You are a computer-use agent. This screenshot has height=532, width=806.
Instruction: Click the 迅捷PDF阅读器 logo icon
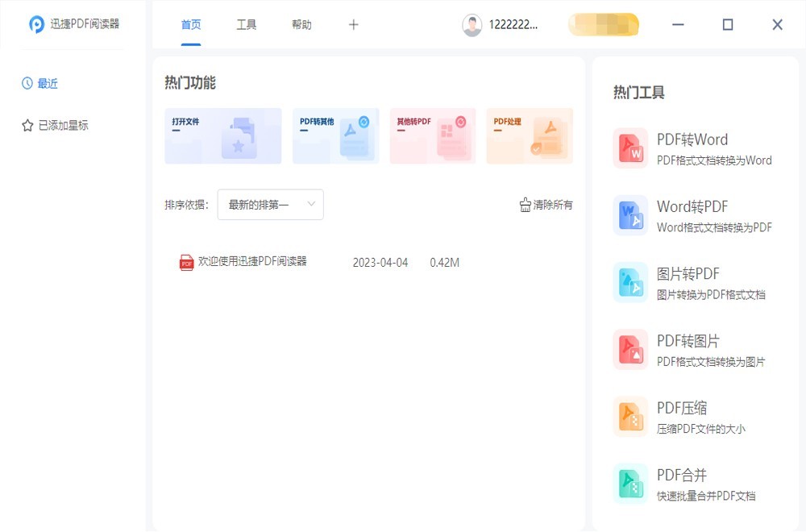(36, 24)
